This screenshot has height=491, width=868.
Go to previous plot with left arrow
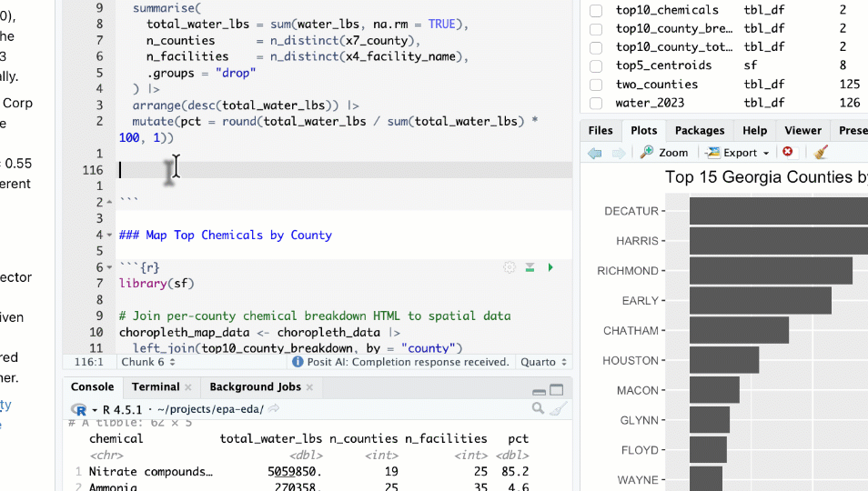point(595,153)
